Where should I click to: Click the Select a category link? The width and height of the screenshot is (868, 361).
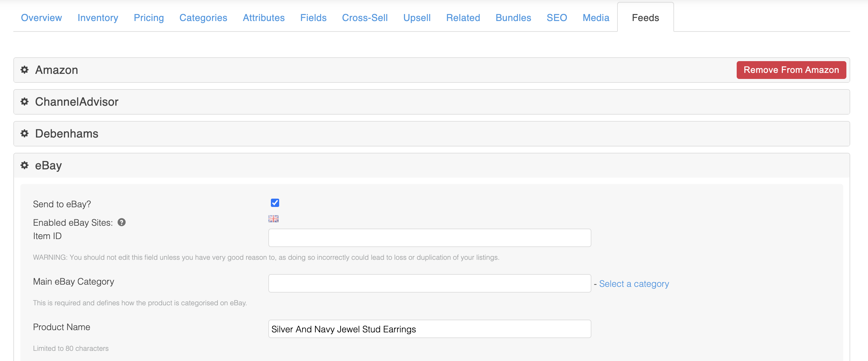click(x=634, y=284)
